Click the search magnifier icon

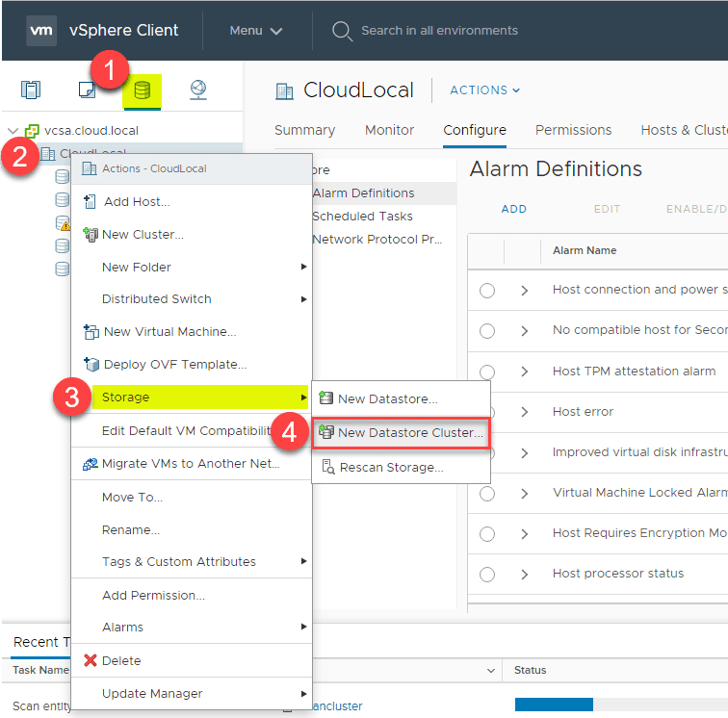coord(342,31)
